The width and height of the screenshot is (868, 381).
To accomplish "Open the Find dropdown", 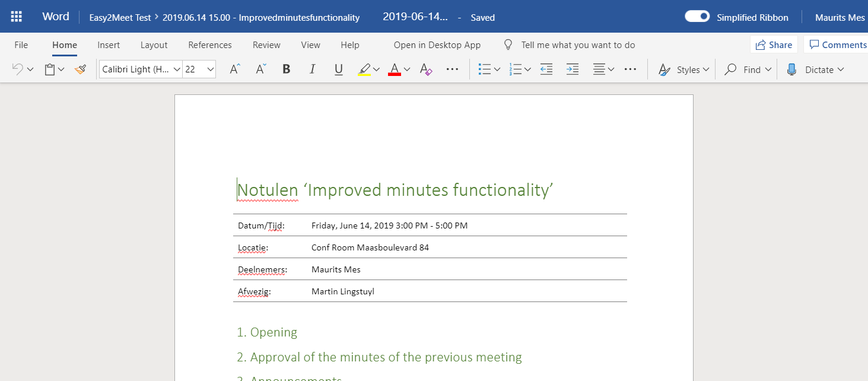I will tap(749, 69).
